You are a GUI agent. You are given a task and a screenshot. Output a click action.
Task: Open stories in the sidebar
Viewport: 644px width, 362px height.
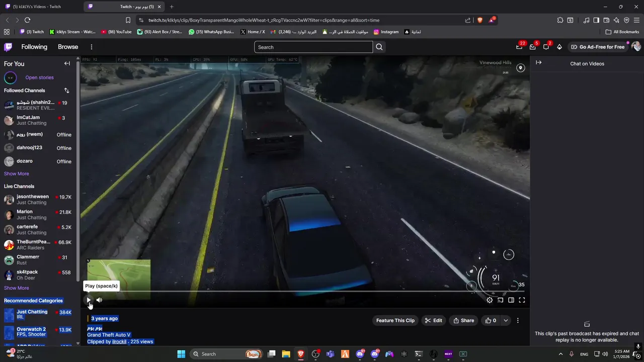[39, 77]
